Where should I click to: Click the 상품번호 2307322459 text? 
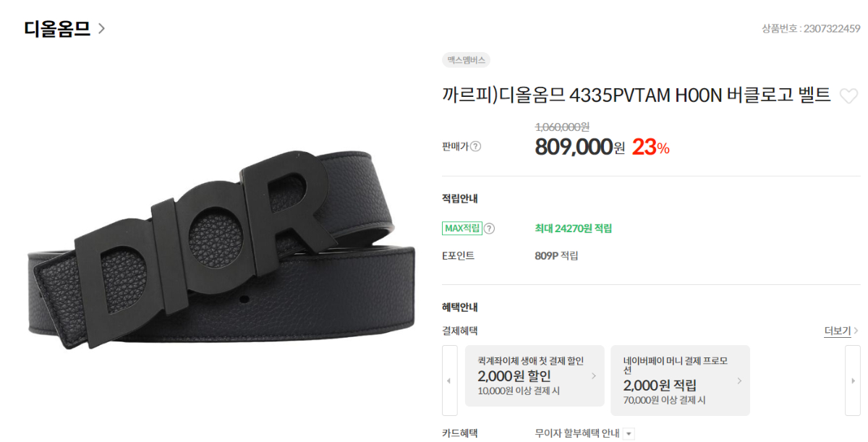[x=811, y=29]
